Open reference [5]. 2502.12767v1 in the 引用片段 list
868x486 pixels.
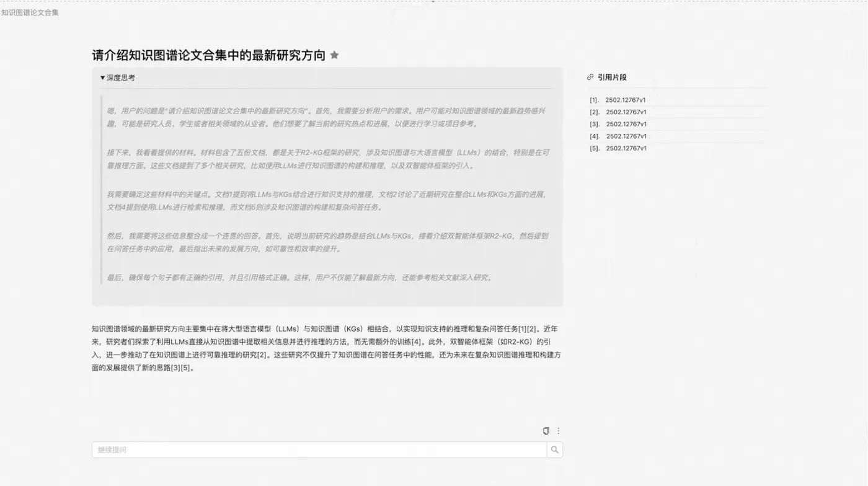point(618,149)
